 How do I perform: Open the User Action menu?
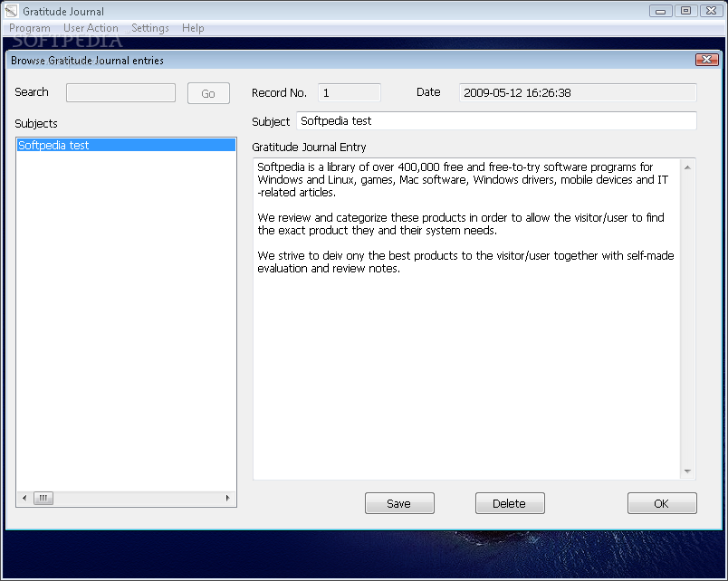click(91, 28)
